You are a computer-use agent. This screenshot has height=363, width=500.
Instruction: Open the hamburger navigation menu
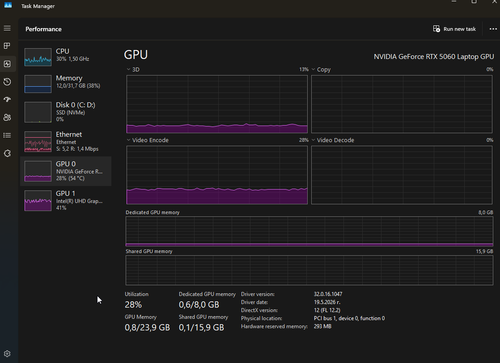(x=7, y=28)
